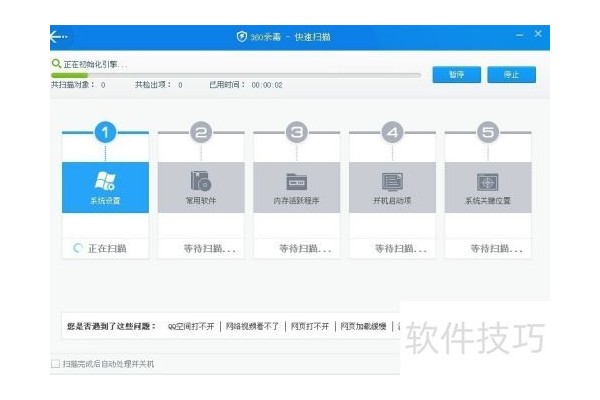This screenshot has width=600, height=400.
Task: Open the 网页加载缓慢 help link
Action: [x=363, y=327]
